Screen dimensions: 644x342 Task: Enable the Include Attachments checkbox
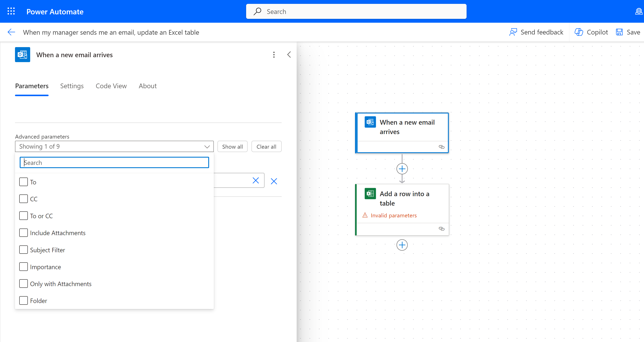click(x=24, y=233)
